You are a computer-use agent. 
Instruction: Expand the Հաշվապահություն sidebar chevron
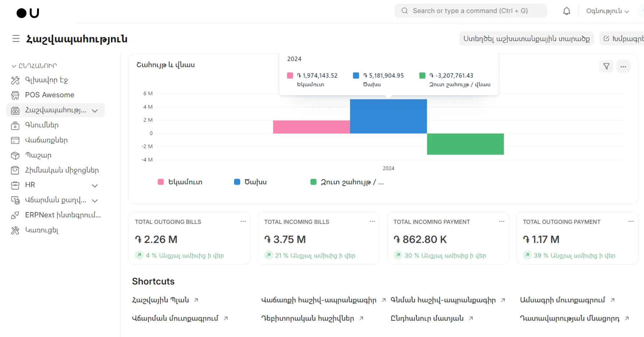pos(95,111)
